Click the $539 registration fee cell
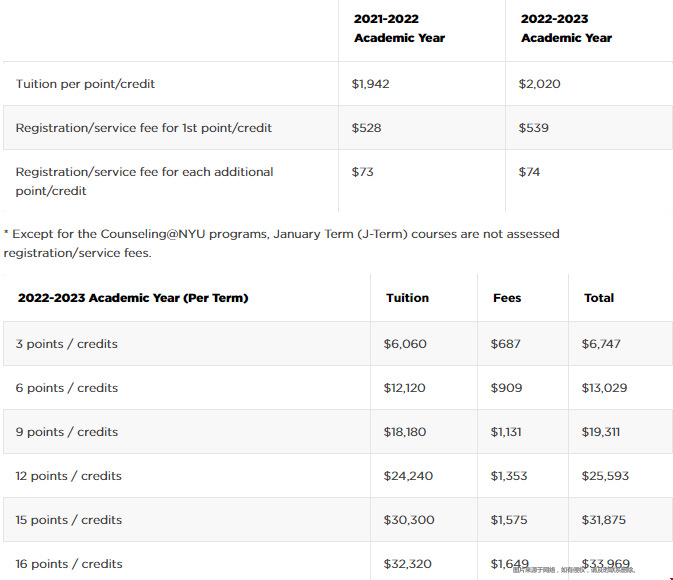This screenshot has width=673, height=580. pos(533,128)
